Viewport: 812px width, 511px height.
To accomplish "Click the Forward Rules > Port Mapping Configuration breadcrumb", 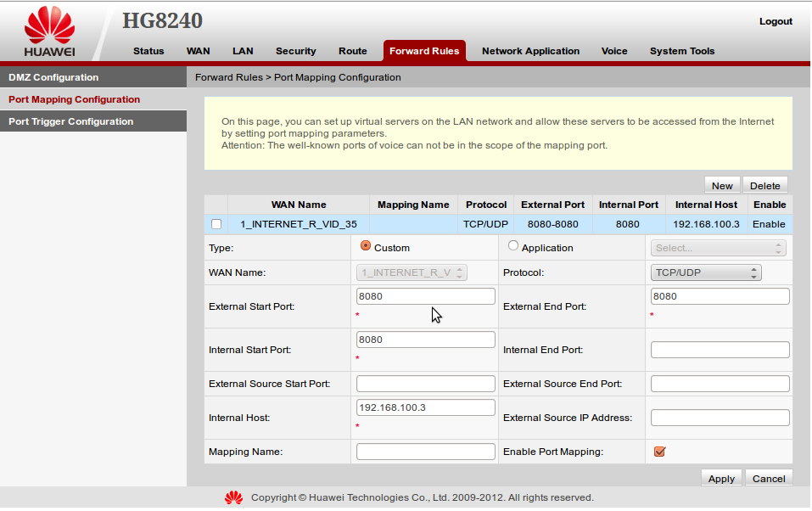I will pos(298,77).
